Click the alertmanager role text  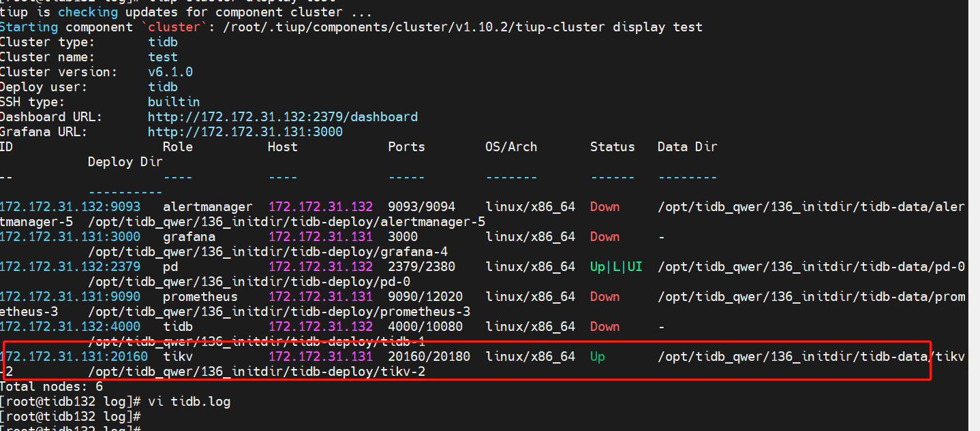tap(207, 207)
